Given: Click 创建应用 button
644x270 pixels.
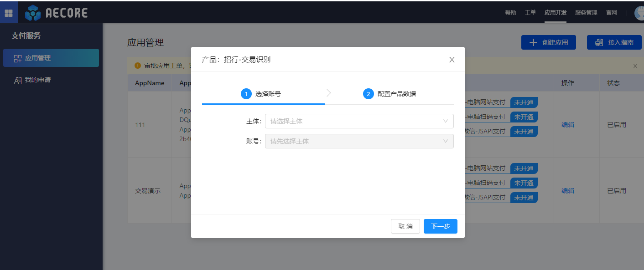Looking at the screenshot, I should [548, 42].
